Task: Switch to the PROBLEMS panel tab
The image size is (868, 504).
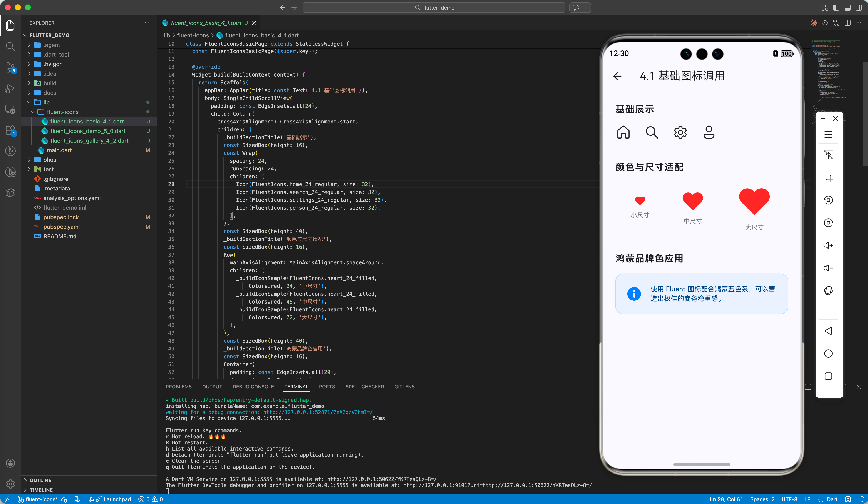Action: point(178,387)
